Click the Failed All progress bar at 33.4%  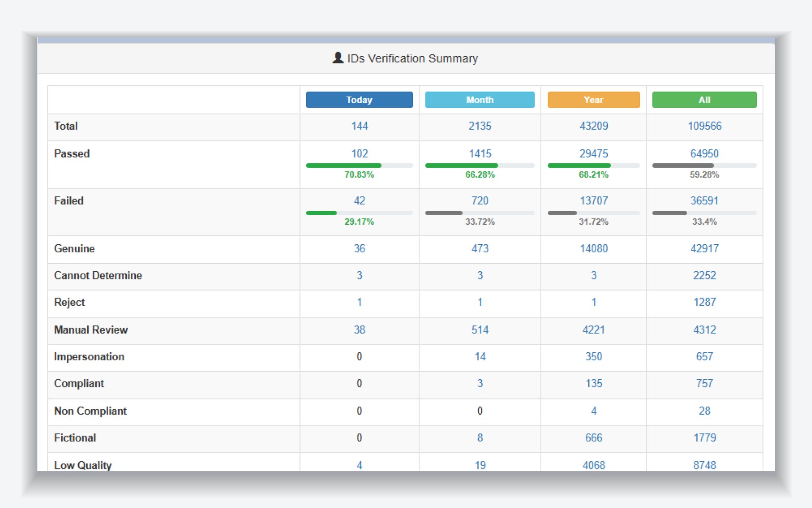pyautogui.click(x=704, y=213)
